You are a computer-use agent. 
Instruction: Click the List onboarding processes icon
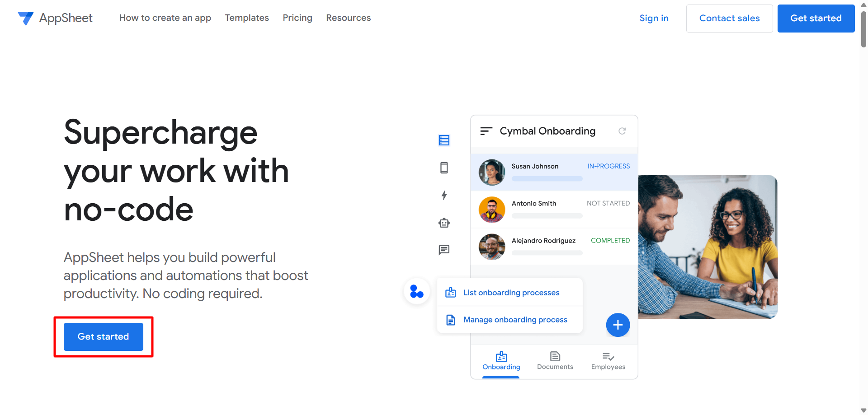point(450,293)
